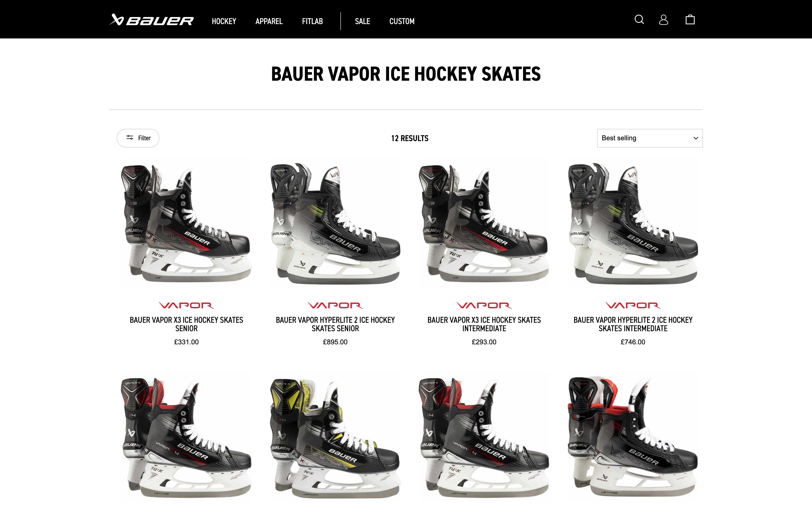Open the shopping bag icon
The image size is (812, 507).
click(690, 19)
